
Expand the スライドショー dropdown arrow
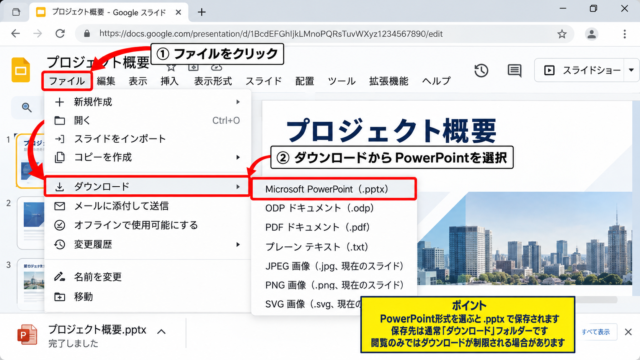pyautogui.click(x=631, y=70)
